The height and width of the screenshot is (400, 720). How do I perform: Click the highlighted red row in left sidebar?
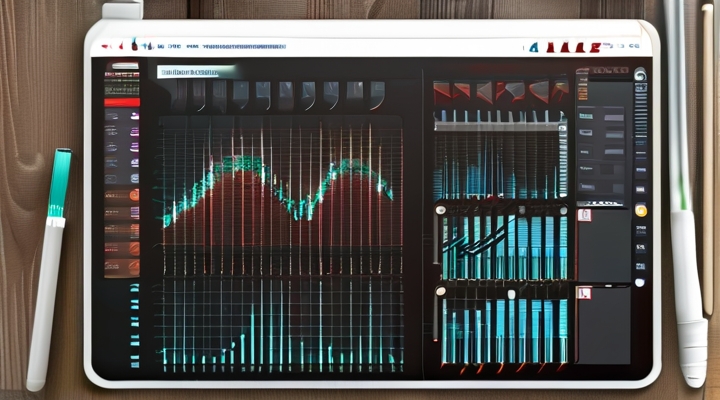point(121,102)
